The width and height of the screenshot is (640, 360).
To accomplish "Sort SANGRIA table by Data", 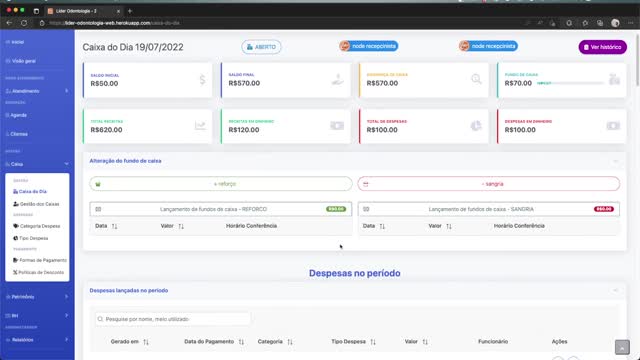I will pos(382,226).
